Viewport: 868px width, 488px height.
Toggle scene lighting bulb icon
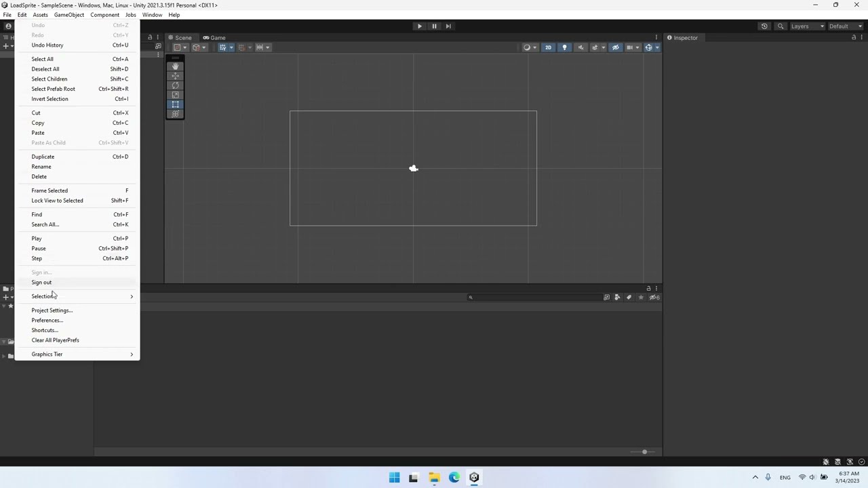click(564, 47)
